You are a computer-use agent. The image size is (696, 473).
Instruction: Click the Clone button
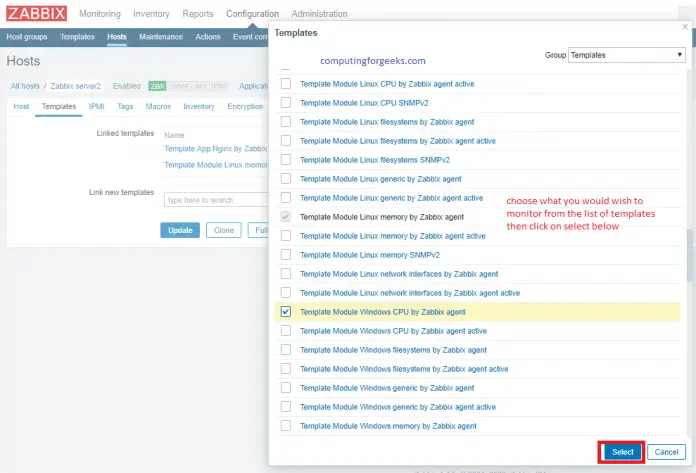tap(223, 230)
